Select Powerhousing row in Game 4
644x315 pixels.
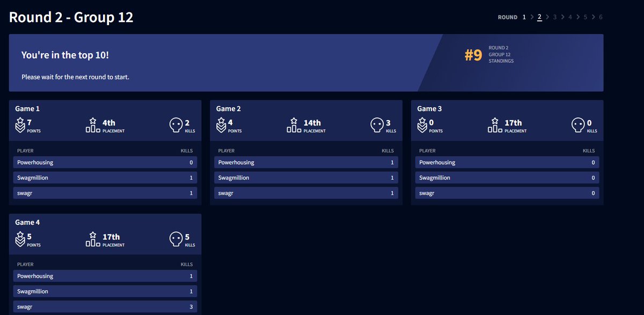105,276
